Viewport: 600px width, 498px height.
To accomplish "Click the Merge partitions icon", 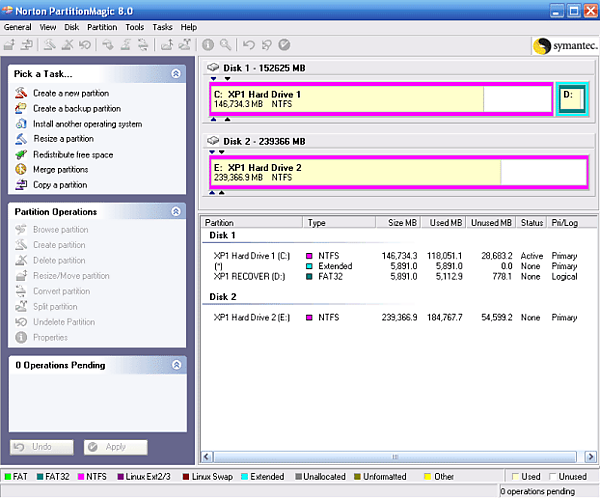I will click(x=21, y=170).
